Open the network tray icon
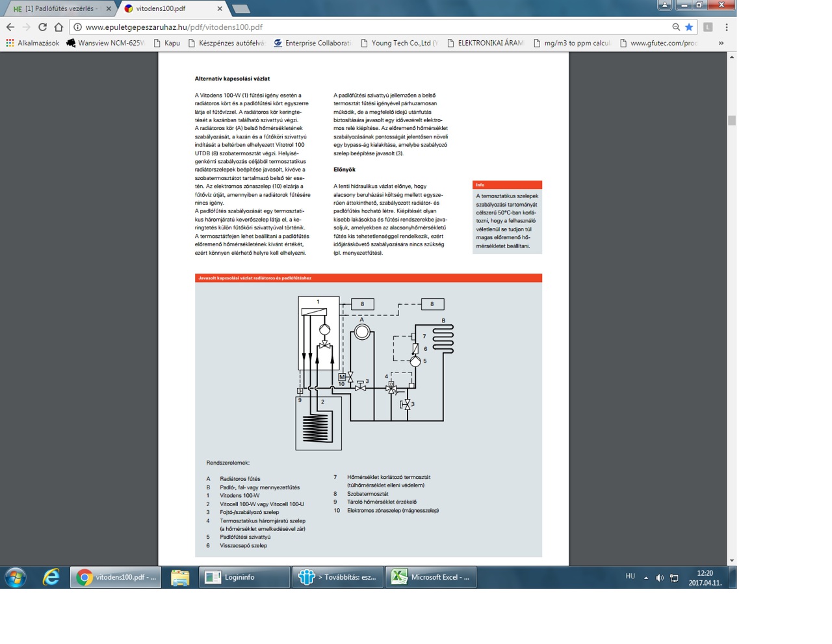The height and width of the screenshot is (644, 832). pos(674,578)
